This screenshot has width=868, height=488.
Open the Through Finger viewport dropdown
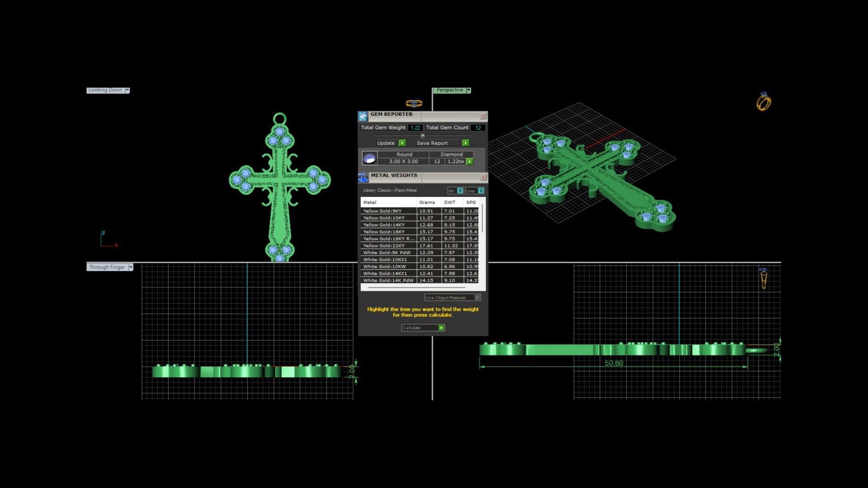(131, 267)
